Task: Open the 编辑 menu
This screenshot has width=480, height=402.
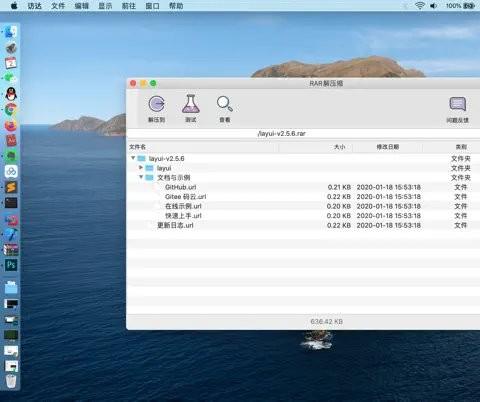Action: pos(82,6)
